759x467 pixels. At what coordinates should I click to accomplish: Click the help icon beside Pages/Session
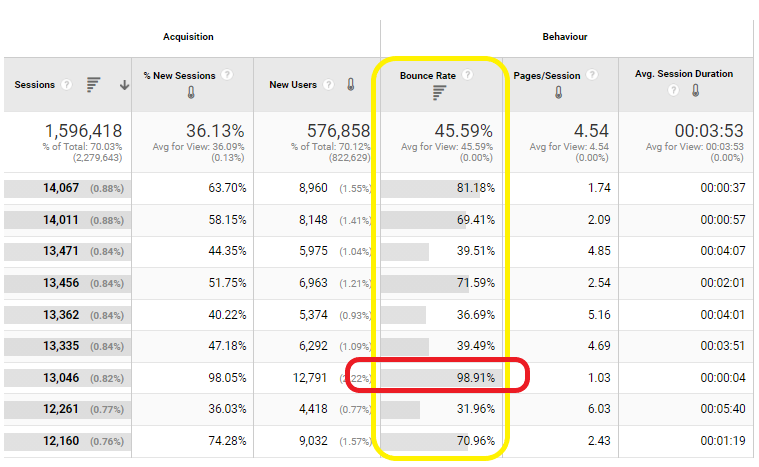click(x=592, y=75)
